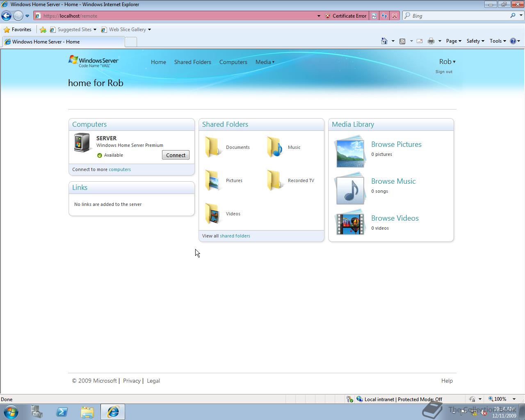Screen dimensions: 525x420
Task: Stop loading with the red X icon
Action: pyautogui.click(x=394, y=16)
